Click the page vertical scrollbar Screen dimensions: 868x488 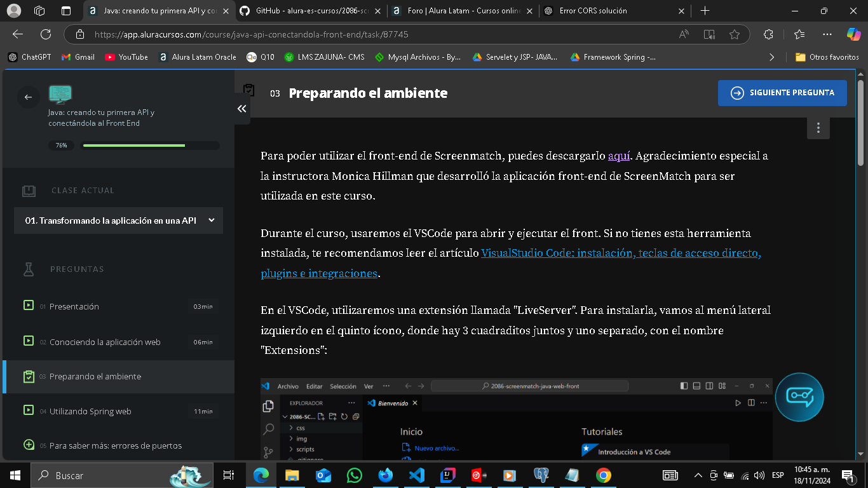[x=860, y=122]
